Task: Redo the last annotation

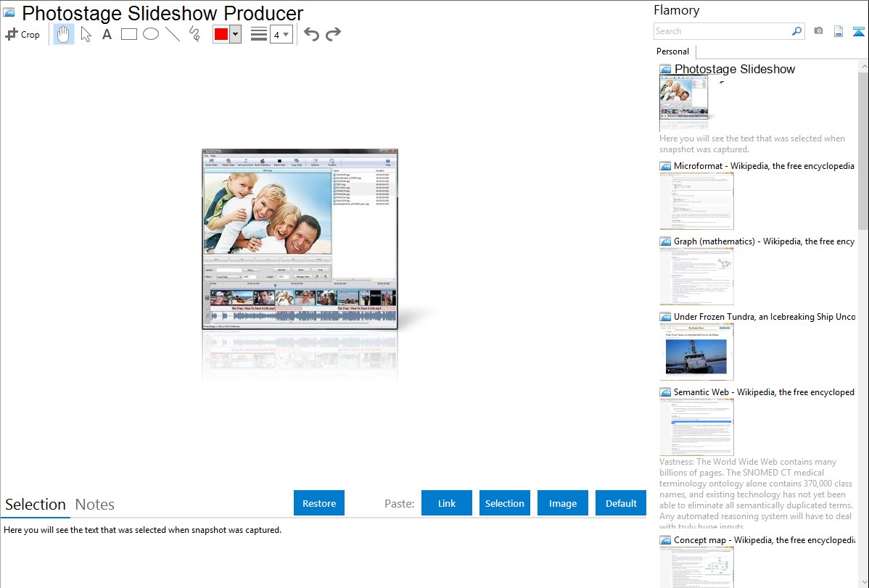Action: (333, 34)
